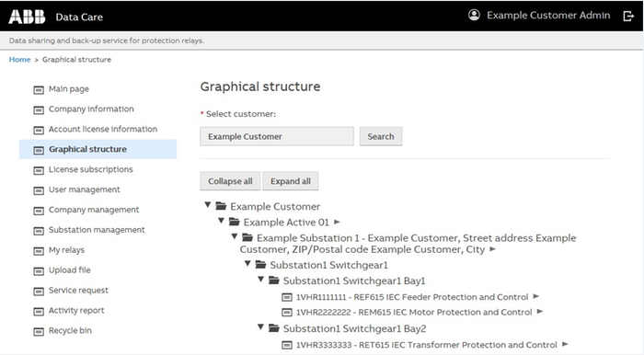Click the Select customer input field
The height and width of the screenshot is (355, 644).
coord(277,136)
